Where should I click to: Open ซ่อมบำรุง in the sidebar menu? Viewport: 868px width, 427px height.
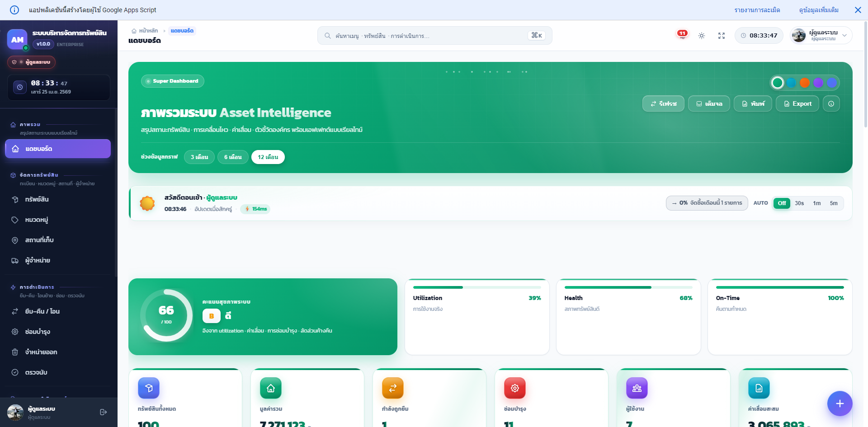[x=38, y=332]
